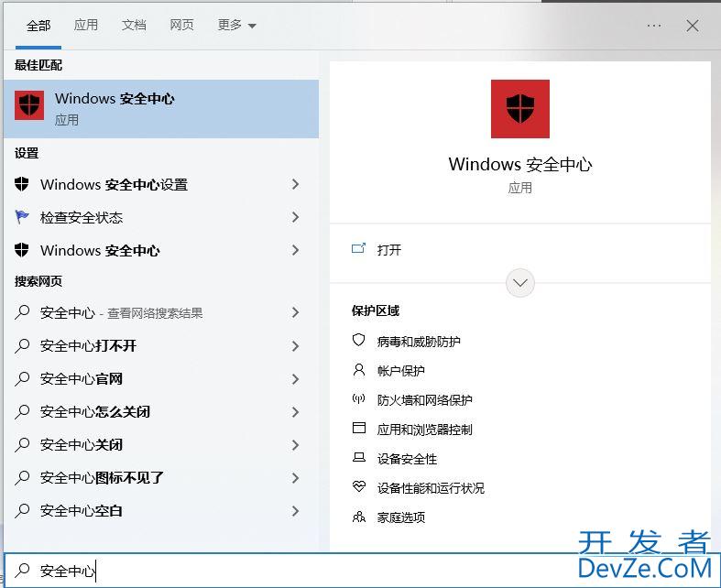Screen dimensions: 721x588
Task: Click large Windows 安全中心 shield icon in preview pane
Action: (x=520, y=109)
